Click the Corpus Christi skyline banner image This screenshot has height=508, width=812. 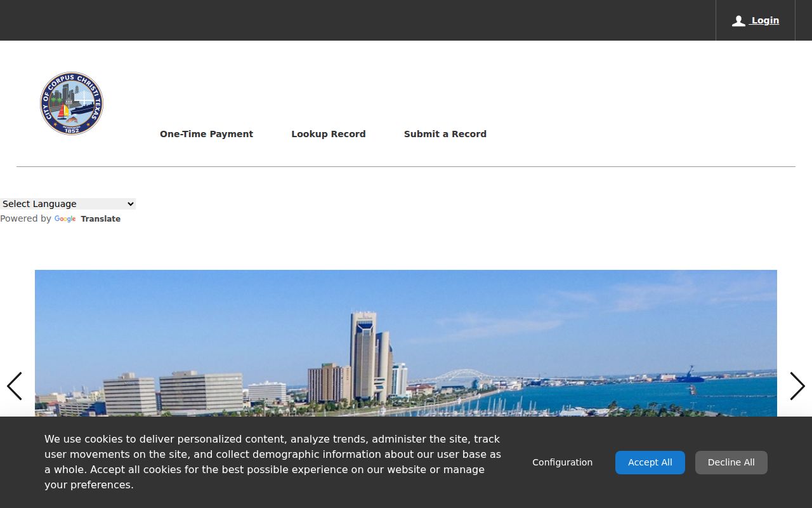click(406, 344)
